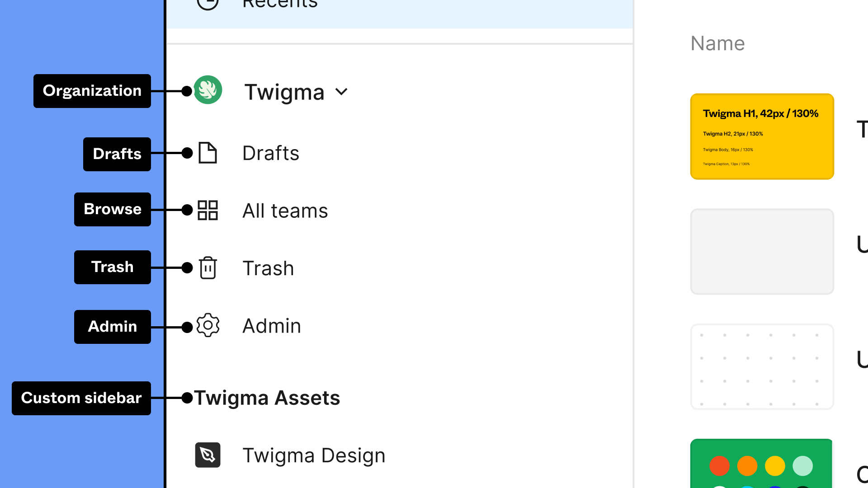Viewport: 868px width, 488px height.
Task: Click the Drafts text label button
Action: [x=270, y=153]
